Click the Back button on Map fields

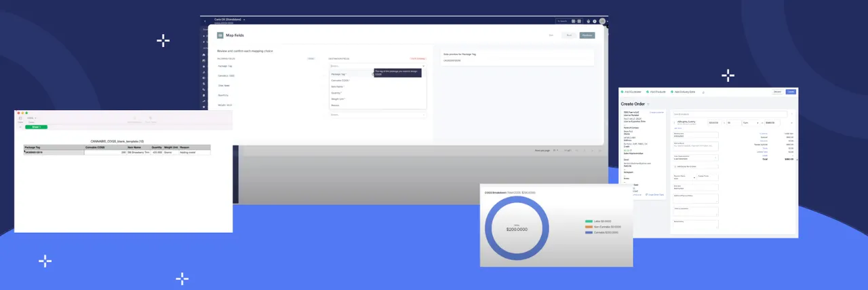(570, 35)
